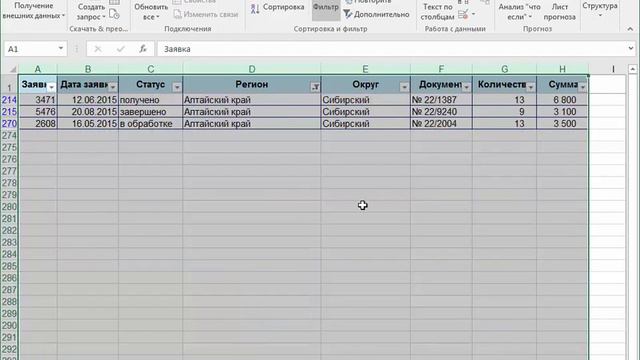
Task: Select column H header
Action: (562, 69)
